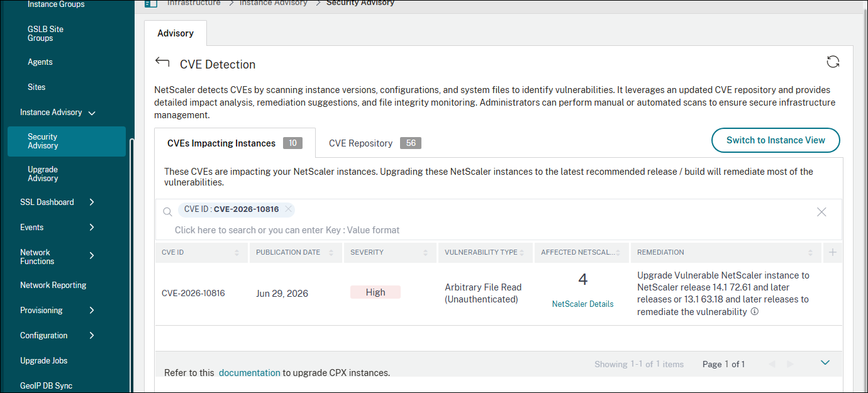868x393 pixels.
Task: Click Switch to Instance View button
Action: (776, 140)
